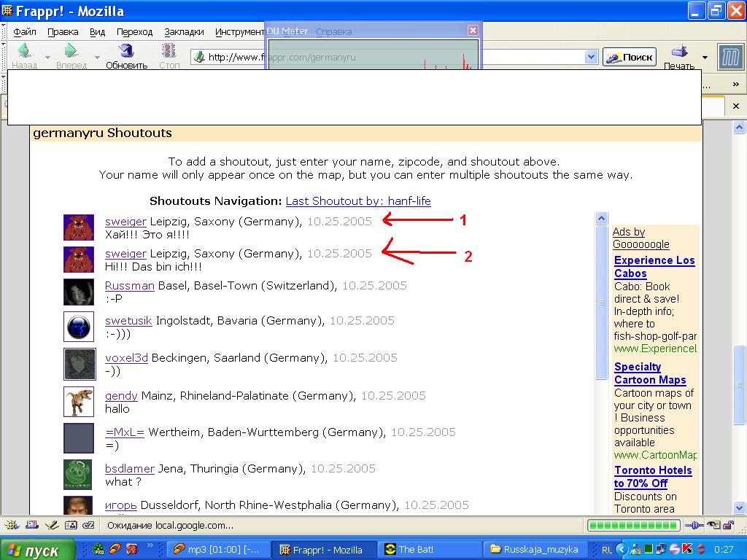Open Composer via status bar pencil icon
The width and height of the screenshot is (747, 560).
tap(51, 525)
